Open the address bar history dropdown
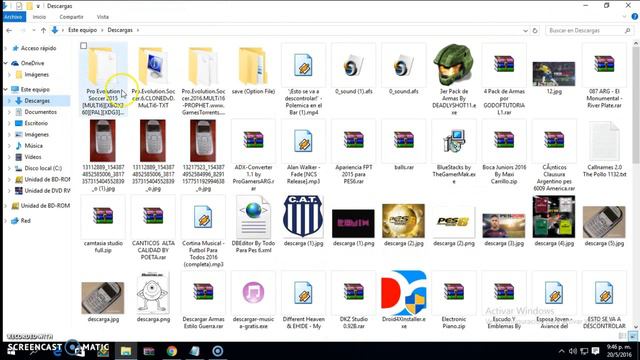The image size is (640, 360). point(525,31)
